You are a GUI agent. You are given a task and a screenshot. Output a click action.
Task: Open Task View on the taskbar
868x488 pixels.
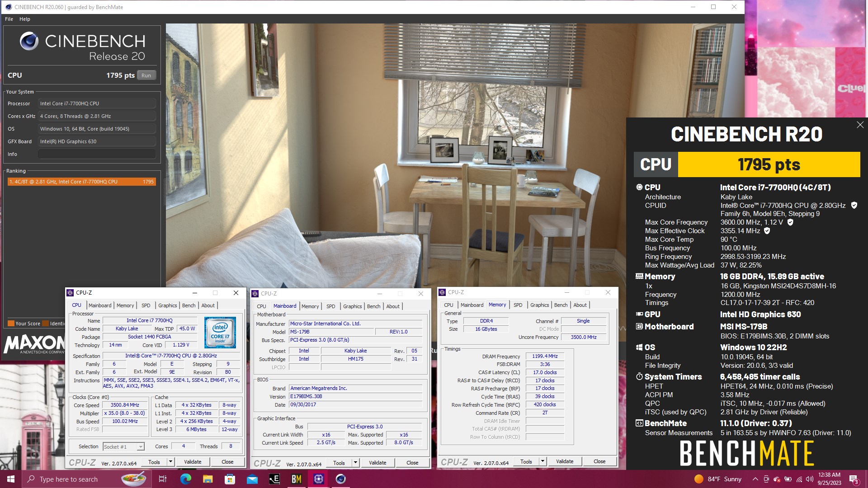[x=163, y=479]
